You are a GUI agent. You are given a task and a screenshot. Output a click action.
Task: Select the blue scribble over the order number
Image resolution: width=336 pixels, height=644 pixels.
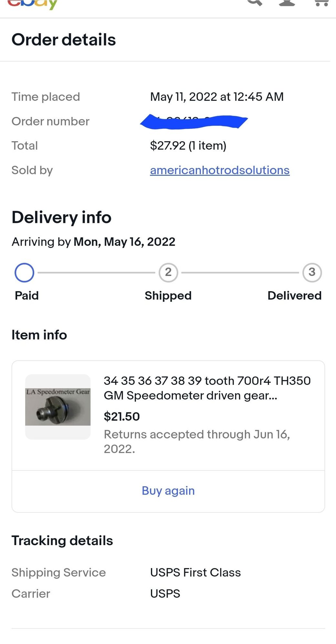[194, 121]
